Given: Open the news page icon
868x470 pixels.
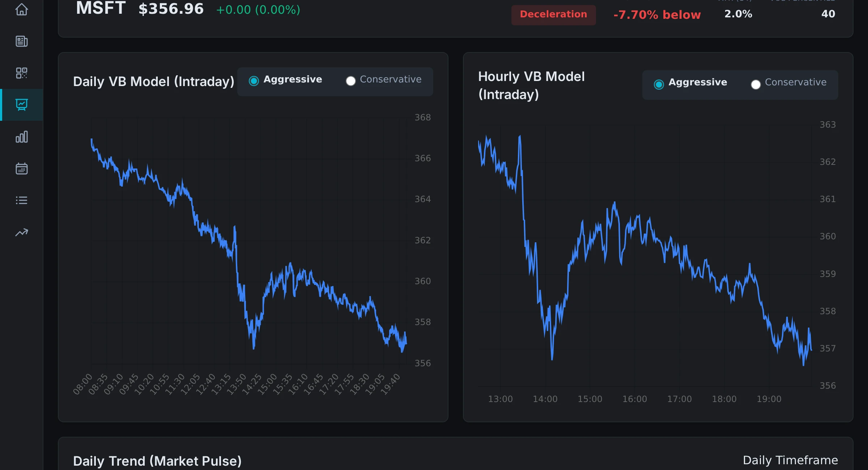Looking at the screenshot, I should pos(22,41).
